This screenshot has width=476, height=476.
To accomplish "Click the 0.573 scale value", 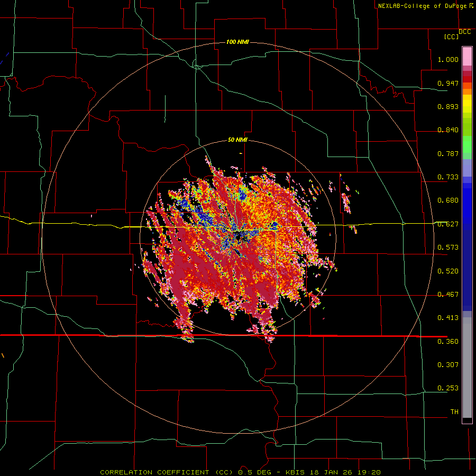I will [x=448, y=248].
